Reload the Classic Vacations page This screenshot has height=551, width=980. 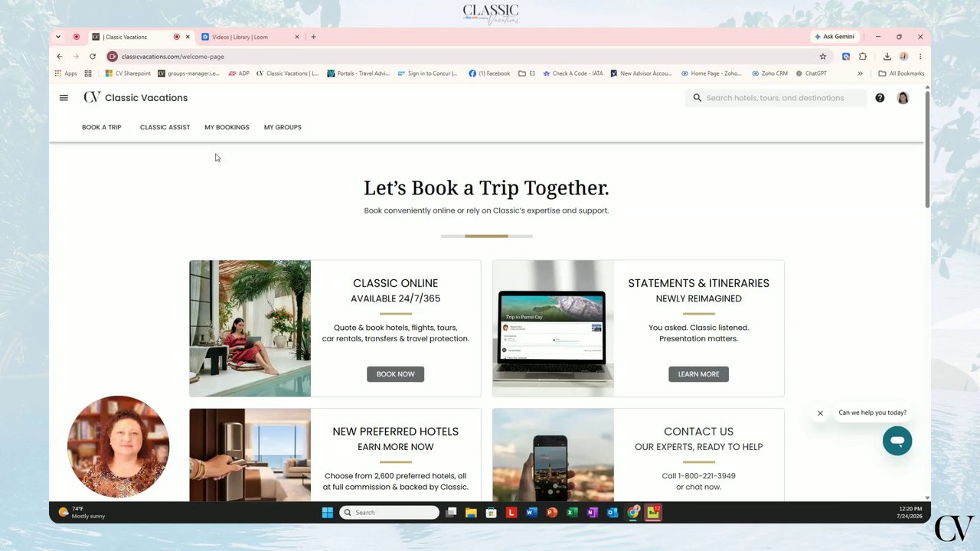click(x=93, y=57)
